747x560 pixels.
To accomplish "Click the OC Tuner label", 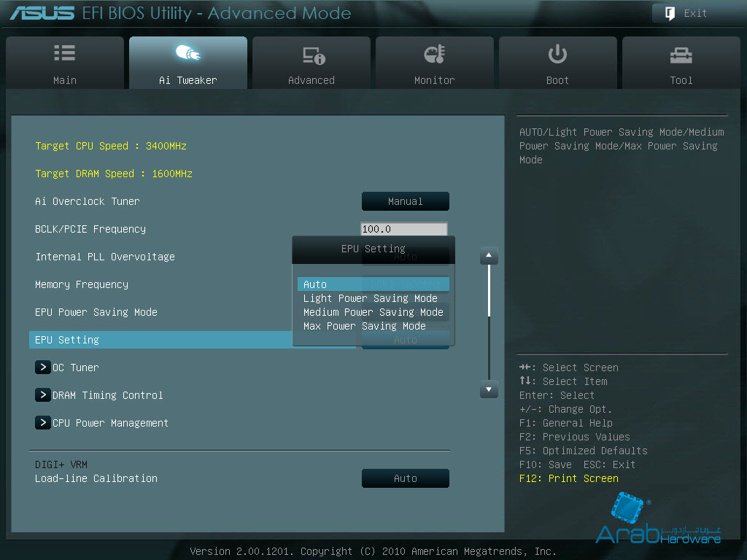I will pyautogui.click(x=75, y=367).
